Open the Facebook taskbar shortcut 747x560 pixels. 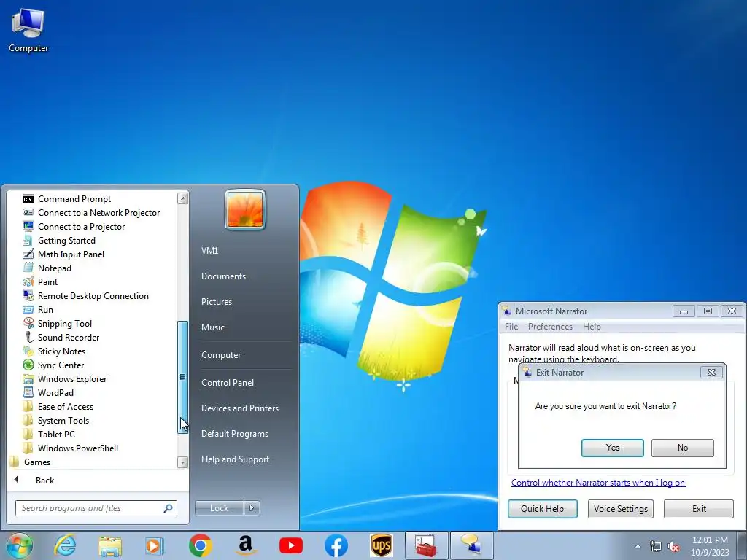(x=336, y=545)
